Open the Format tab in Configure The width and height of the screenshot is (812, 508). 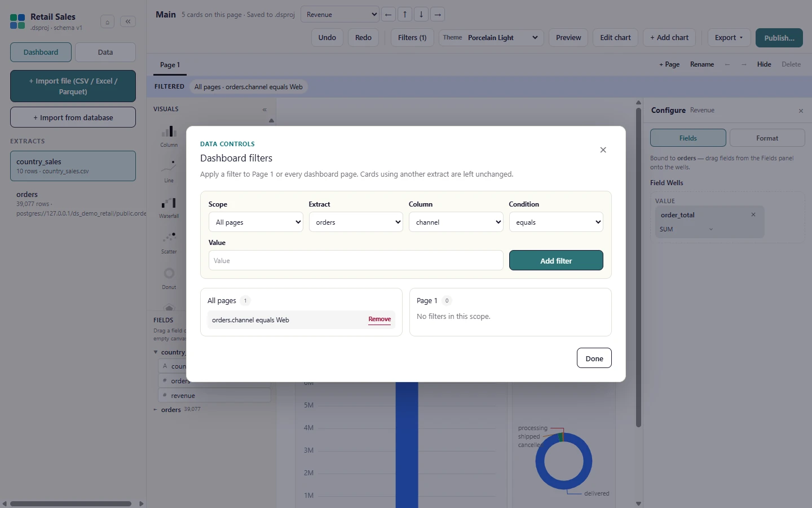click(767, 138)
